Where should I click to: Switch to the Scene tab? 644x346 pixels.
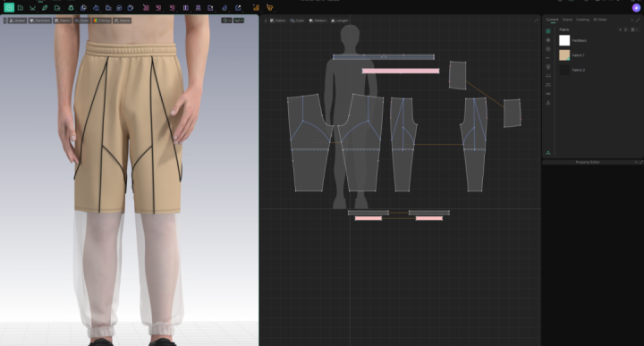[567, 20]
